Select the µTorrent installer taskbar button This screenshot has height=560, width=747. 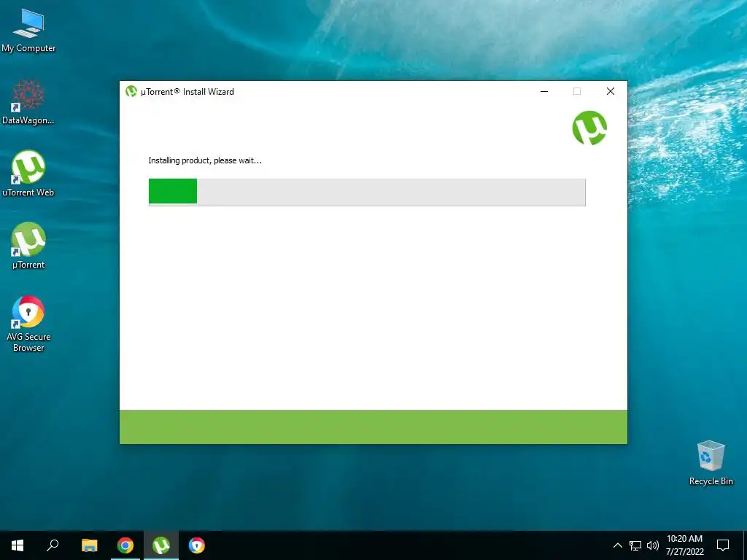(161, 545)
